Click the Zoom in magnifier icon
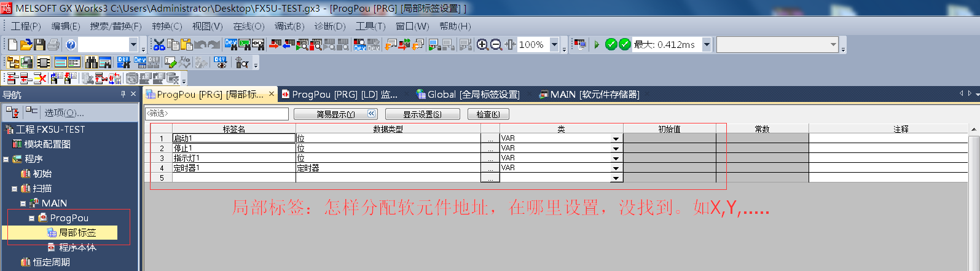 482,44
